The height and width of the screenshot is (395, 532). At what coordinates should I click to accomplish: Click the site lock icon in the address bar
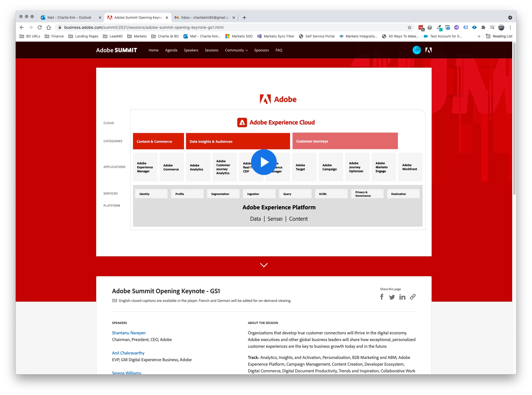(x=60, y=27)
